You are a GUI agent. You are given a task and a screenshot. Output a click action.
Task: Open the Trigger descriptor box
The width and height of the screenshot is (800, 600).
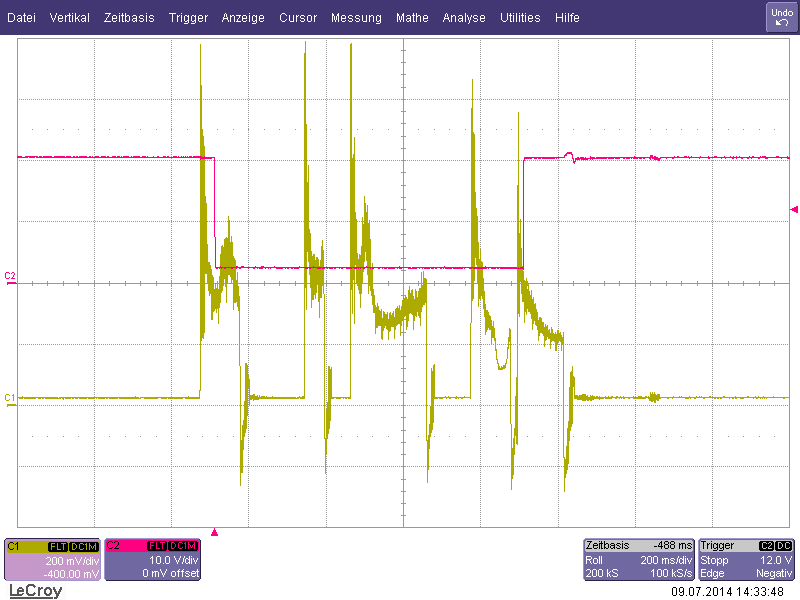click(x=746, y=560)
